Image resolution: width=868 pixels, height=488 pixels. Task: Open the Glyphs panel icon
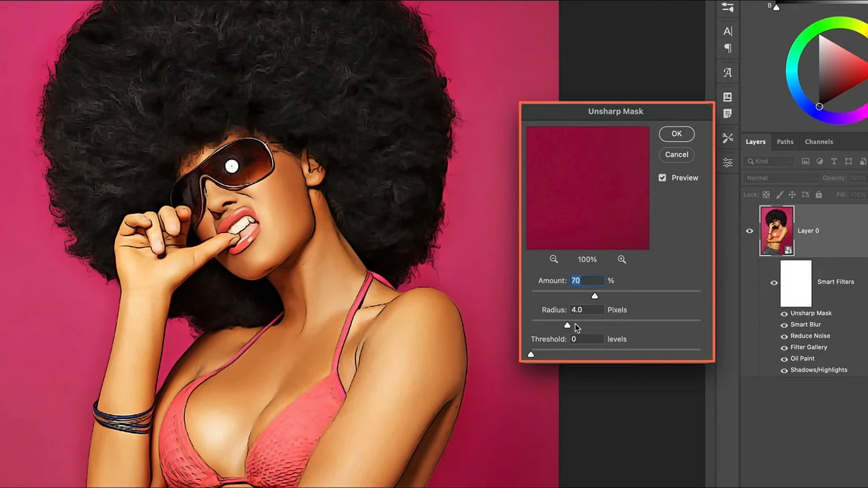(x=728, y=72)
